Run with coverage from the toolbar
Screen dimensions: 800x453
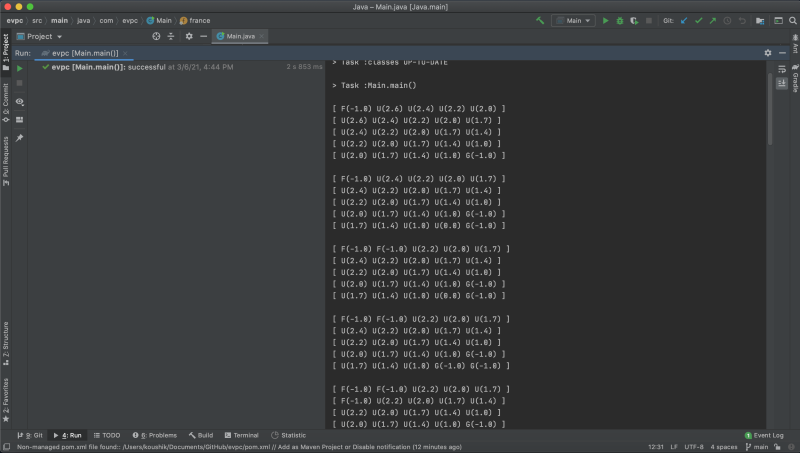point(634,20)
